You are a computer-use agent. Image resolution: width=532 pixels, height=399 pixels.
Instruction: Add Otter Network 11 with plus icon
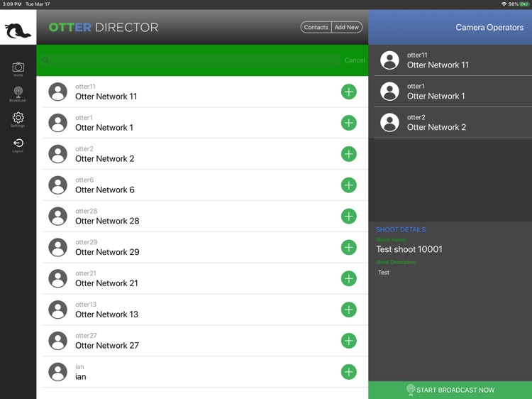click(x=348, y=92)
